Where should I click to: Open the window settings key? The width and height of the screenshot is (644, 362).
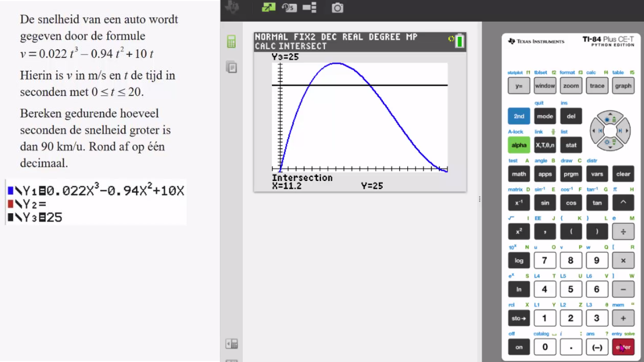545,86
